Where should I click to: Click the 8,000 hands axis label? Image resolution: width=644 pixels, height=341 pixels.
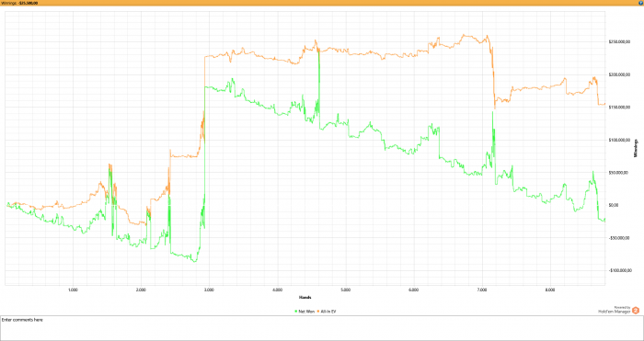click(550, 290)
